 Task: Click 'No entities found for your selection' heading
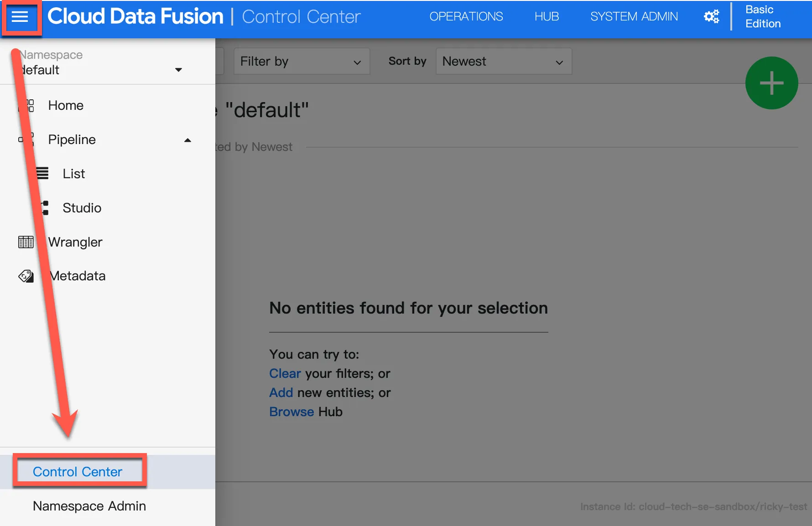coord(408,308)
